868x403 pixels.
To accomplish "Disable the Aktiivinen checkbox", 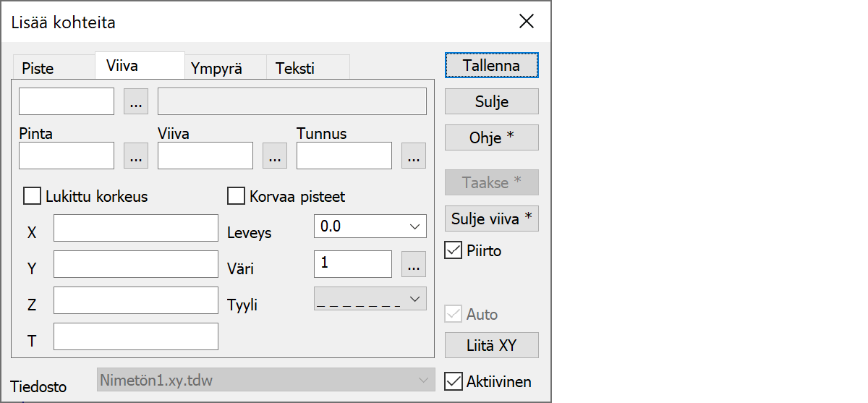I will click(x=454, y=381).
